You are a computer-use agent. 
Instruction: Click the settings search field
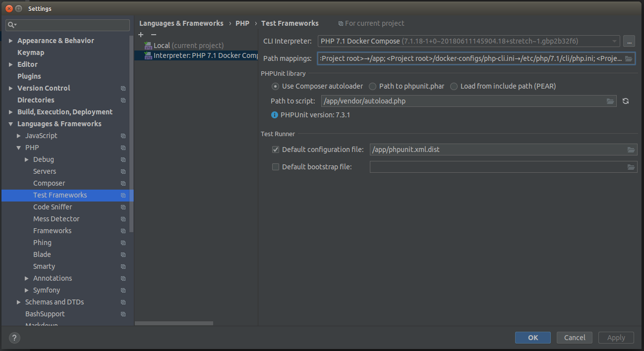click(x=67, y=25)
